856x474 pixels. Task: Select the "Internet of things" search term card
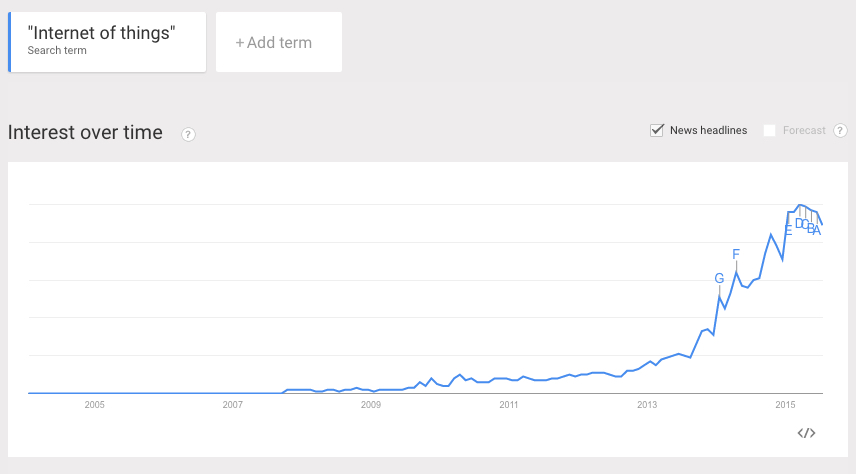pyautogui.click(x=107, y=42)
